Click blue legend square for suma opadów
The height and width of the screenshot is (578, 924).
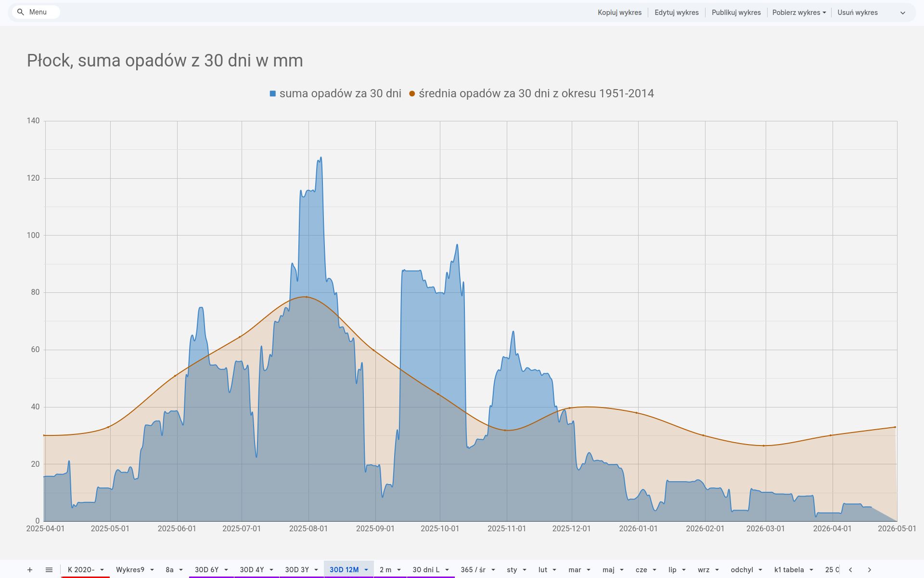(x=273, y=94)
